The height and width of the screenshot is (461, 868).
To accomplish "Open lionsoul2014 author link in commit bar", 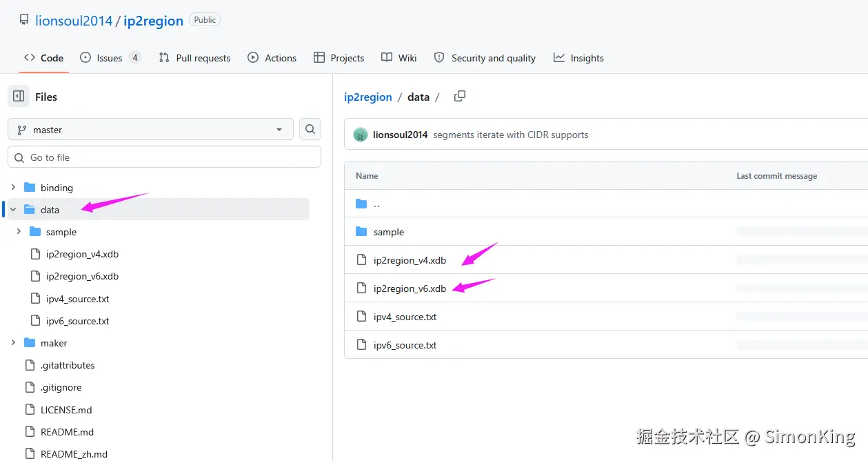I will click(x=401, y=135).
